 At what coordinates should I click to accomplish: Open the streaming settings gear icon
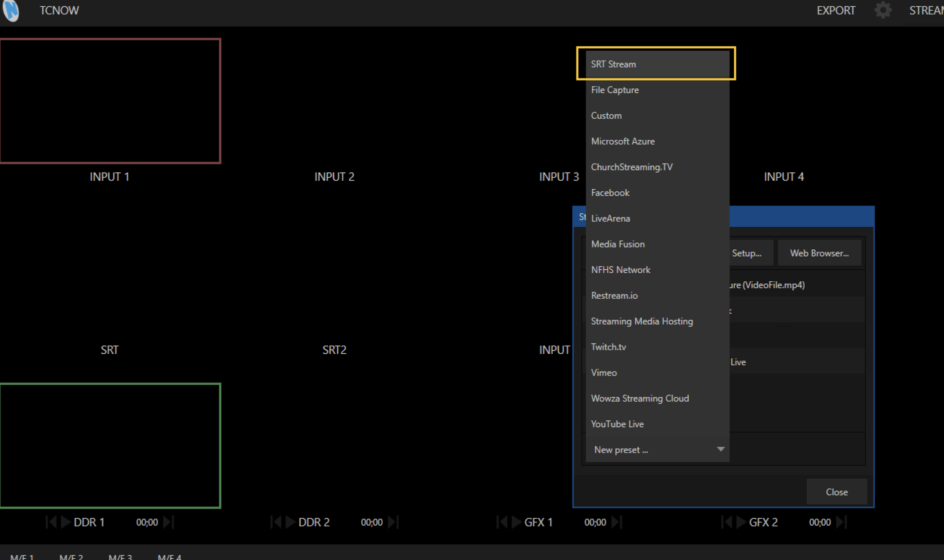[883, 10]
